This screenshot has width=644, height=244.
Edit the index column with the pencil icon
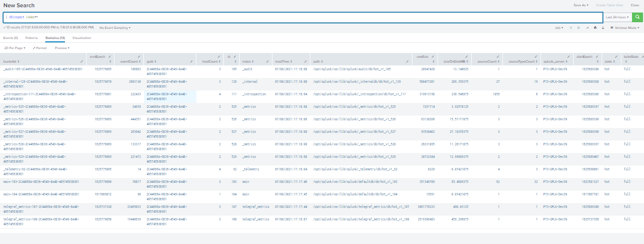click(268, 62)
